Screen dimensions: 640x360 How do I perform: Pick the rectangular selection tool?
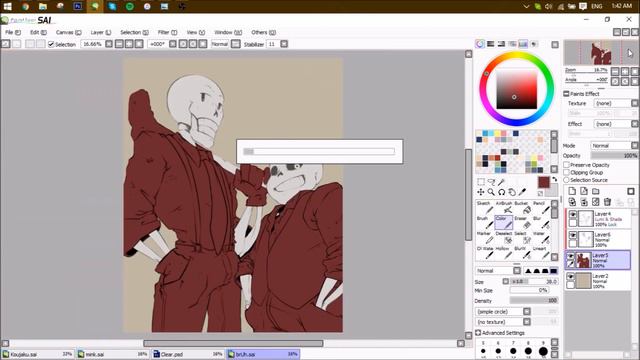point(481,182)
